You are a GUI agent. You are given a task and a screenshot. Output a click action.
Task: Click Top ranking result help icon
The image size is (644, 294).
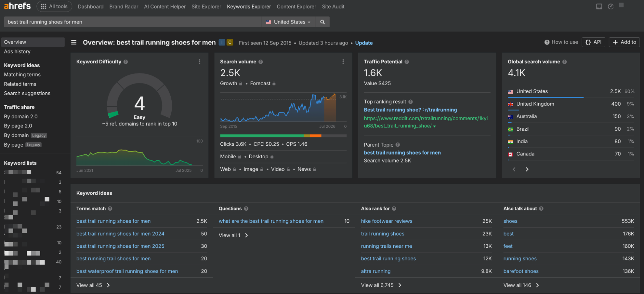(410, 102)
